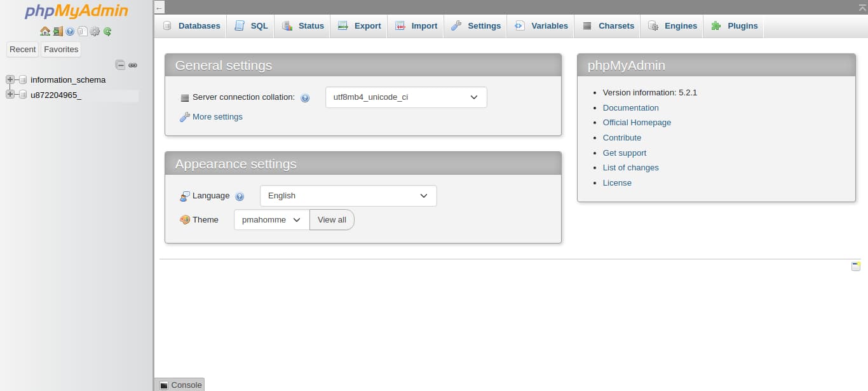The image size is (868, 391).
Task: Open help icon next to Server connection collation
Action: [x=305, y=98]
